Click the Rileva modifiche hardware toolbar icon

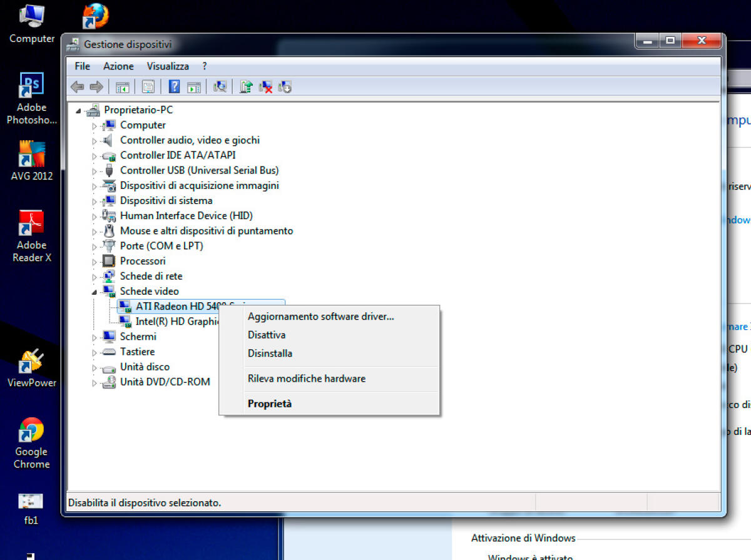pos(220,86)
